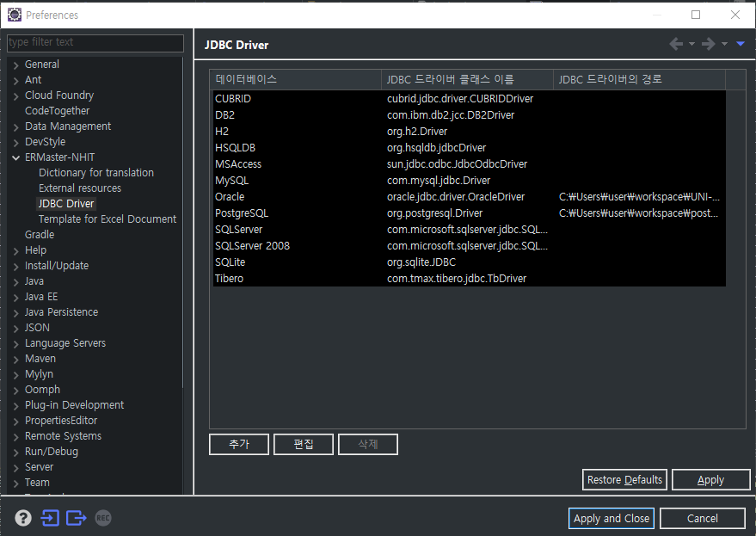Select JDBC Driver tree item
Viewport: 756px width, 536px height.
coord(66,203)
